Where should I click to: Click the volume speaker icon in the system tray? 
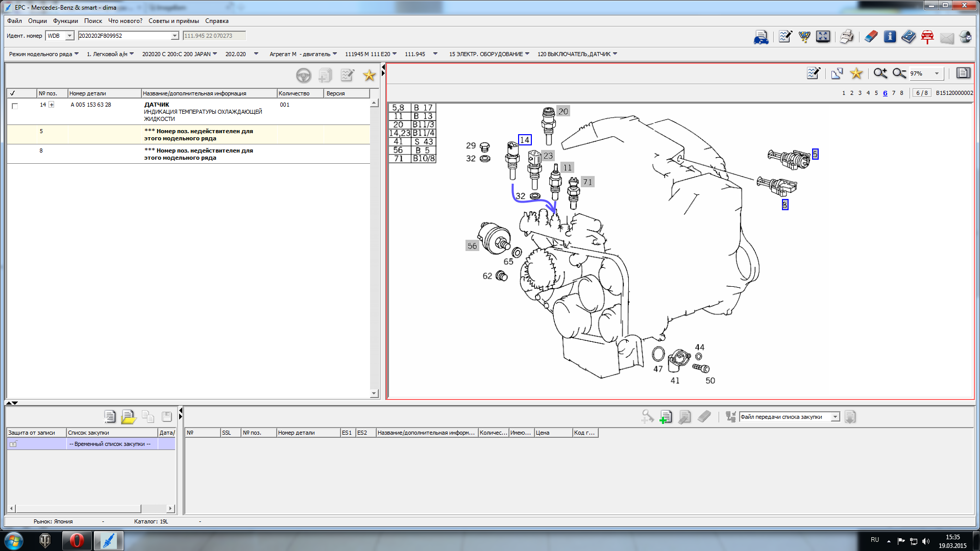click(x=926, y=541)
